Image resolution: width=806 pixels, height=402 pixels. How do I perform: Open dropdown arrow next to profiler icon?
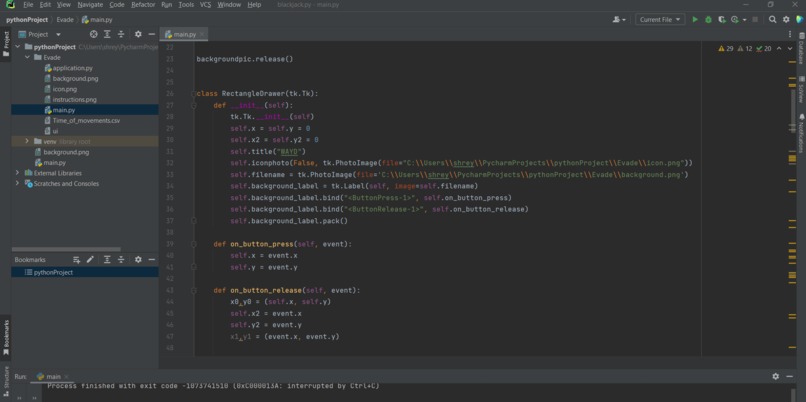coord(745,20)
